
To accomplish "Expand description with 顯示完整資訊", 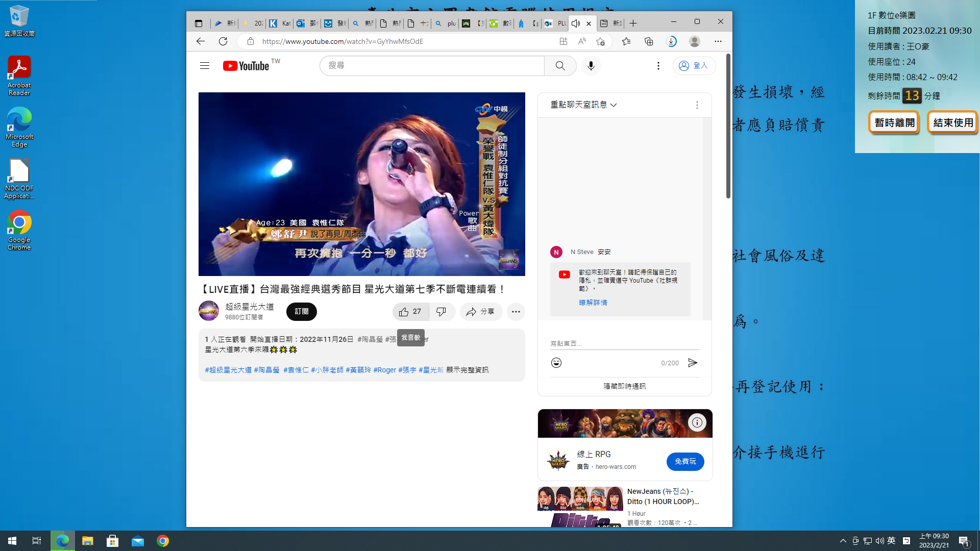I will click(x=467, y=370).
